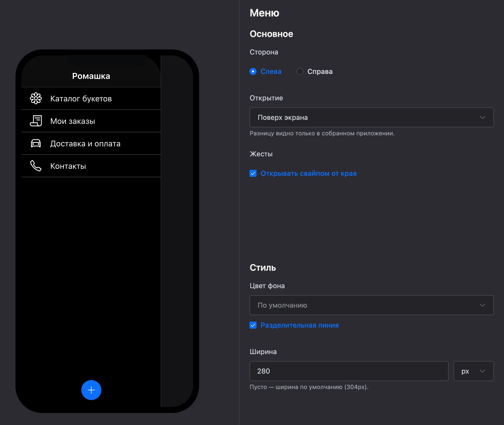
Task: Open the Мои заказы menu item
Action: coord(91,121)
